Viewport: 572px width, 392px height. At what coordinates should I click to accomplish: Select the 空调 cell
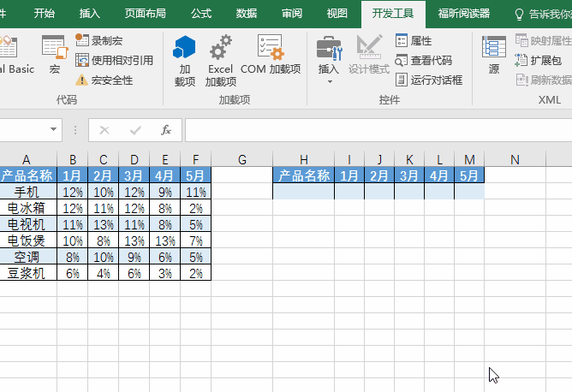click(x=27, y=257)
